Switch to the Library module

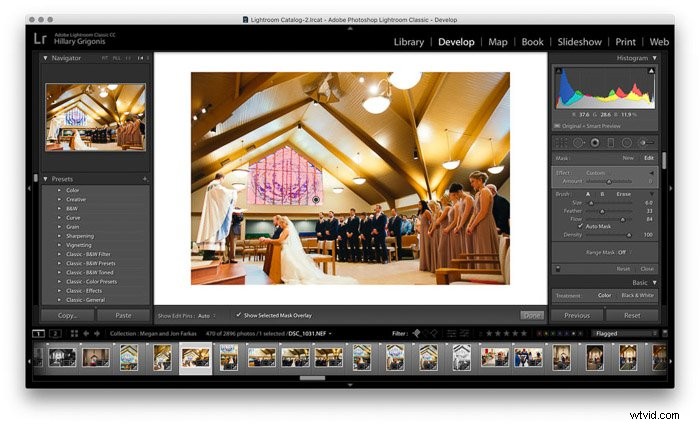[408, 42]
